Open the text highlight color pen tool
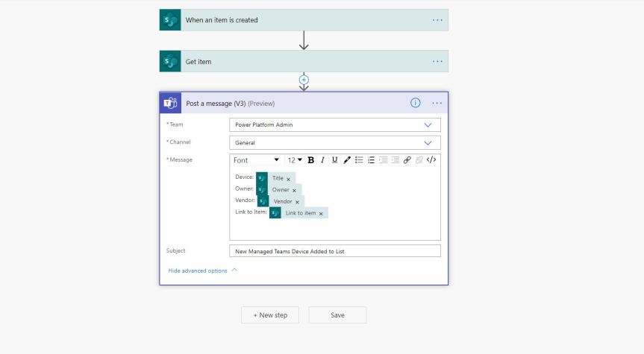 tap(347, 160)
